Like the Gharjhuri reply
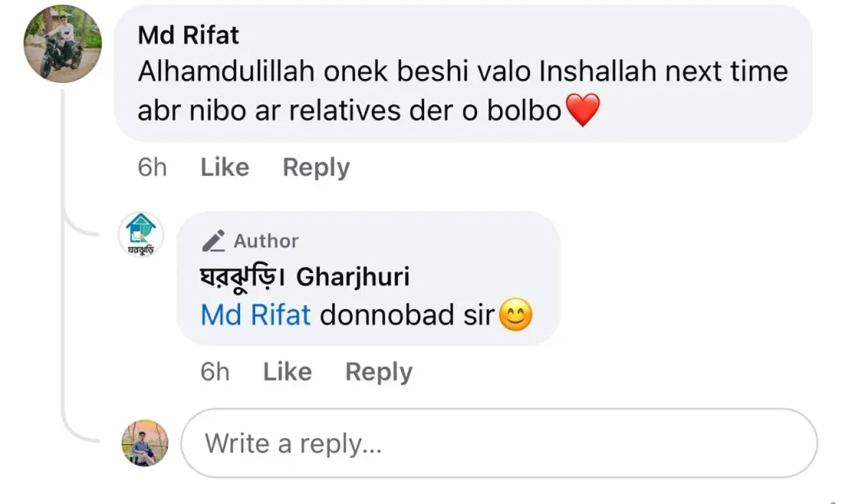Viewport: 842px width, 504px height. coord(287,372)
